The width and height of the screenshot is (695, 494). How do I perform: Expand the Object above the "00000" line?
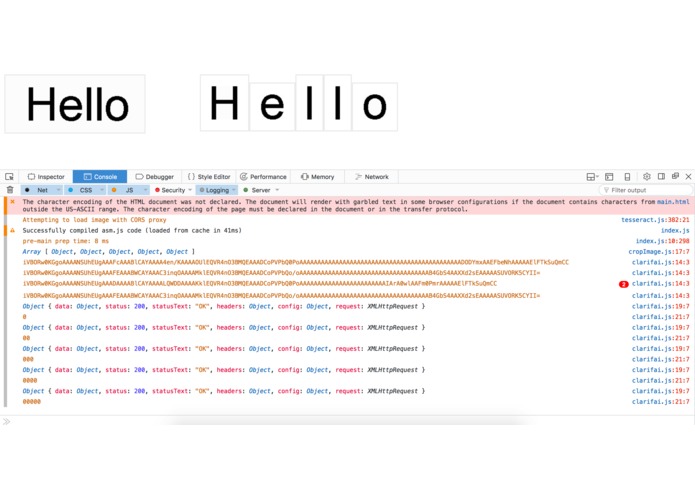[224, 391]
